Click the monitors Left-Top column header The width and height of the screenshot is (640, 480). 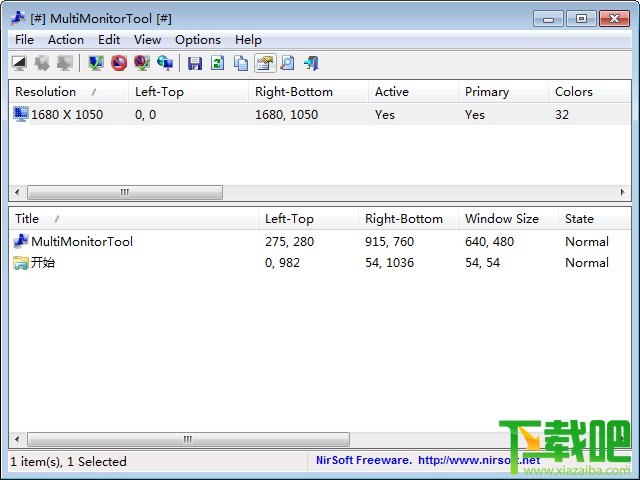[189, 91]
